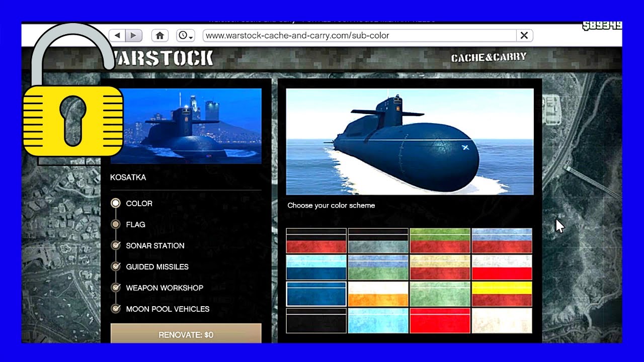Click the browser back arrow
The width and height of the screenshot is (644, 362).
[117, 36]
